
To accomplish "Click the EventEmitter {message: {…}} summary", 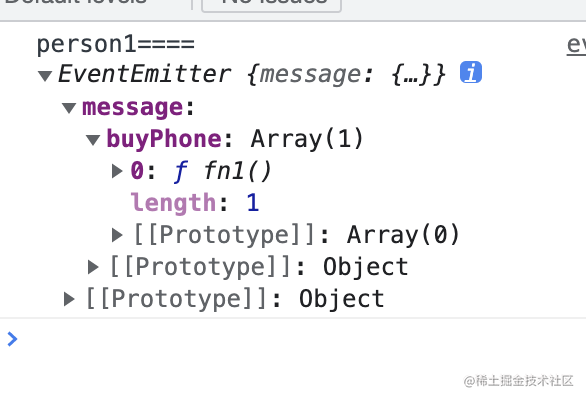I will (252, 74).
